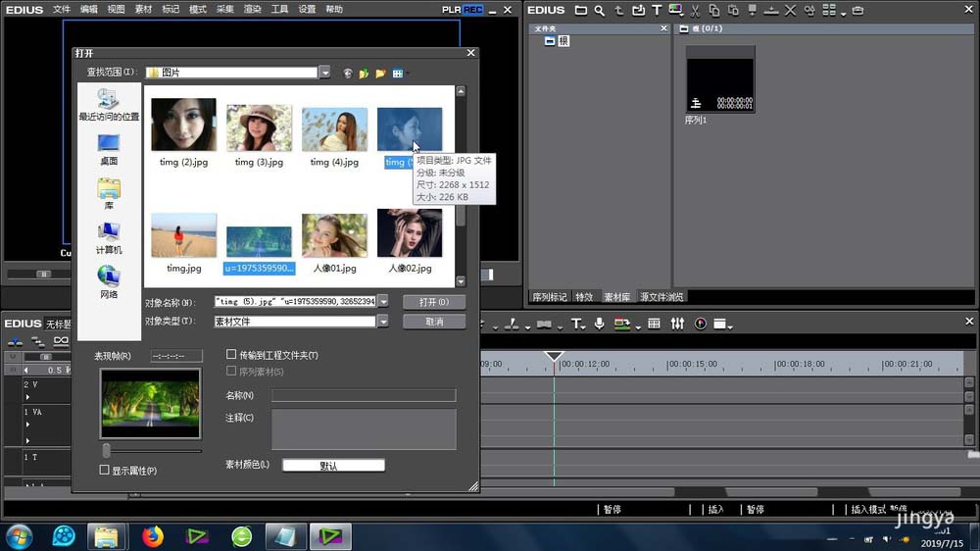Image resolution: width=980 pixels, height=551 pixels.
Task: Open the Desktop (桌面) location in sidebar
Action: tap(109, 149)
